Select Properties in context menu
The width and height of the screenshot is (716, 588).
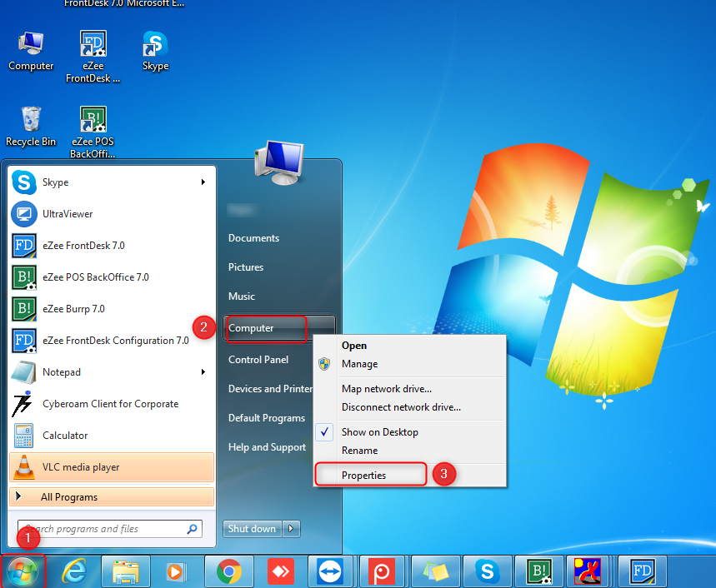pyautogui.click(x=409, y=476)
